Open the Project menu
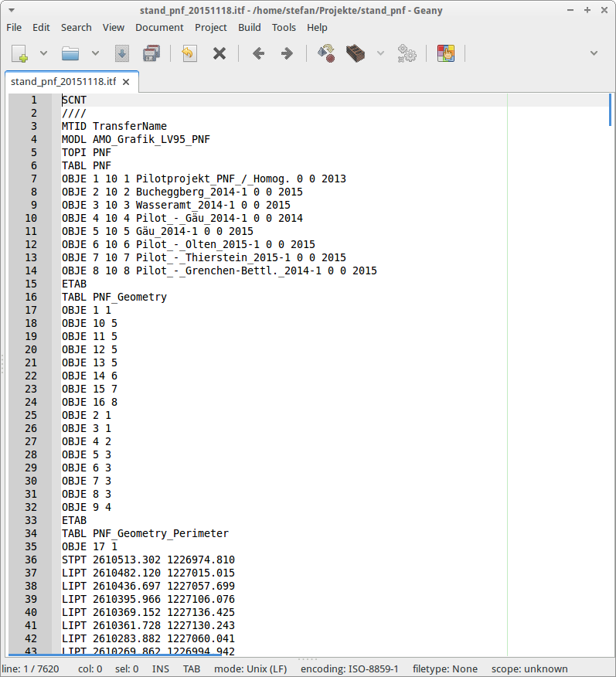Screen dimensions: 616x677 tap(211, 28)
